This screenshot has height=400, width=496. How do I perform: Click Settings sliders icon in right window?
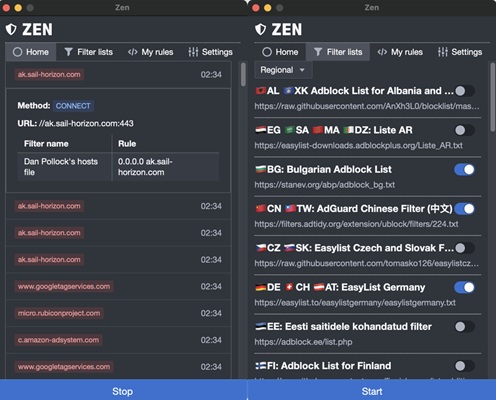coord(442,52)
